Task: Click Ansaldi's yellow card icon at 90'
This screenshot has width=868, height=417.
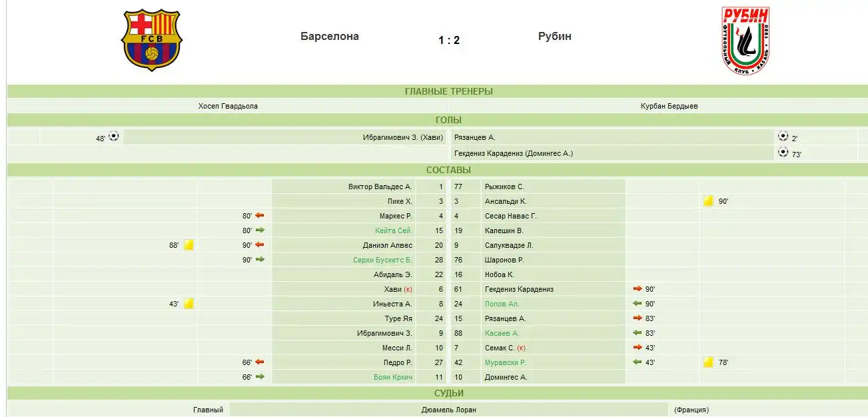Action: point(708,201)
